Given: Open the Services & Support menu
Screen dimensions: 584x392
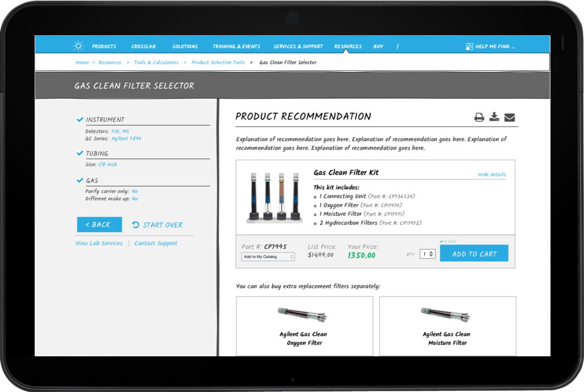Looking at the screenshot, I should [x=298, y=46].
